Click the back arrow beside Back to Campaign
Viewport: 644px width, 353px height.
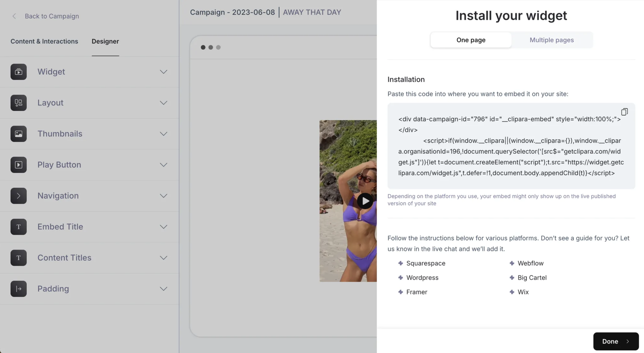point(14,16)
